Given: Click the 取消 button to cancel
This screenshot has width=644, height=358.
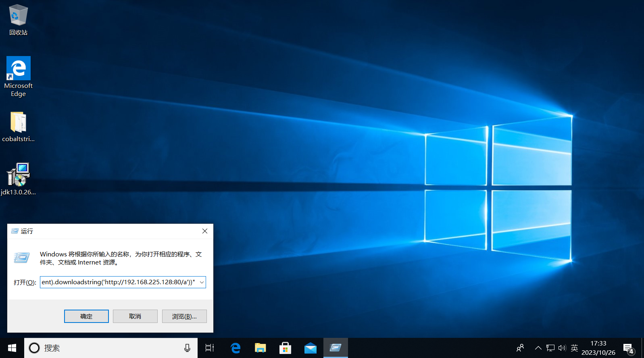Looking at the screenshot, I should [x=135, y=316].
